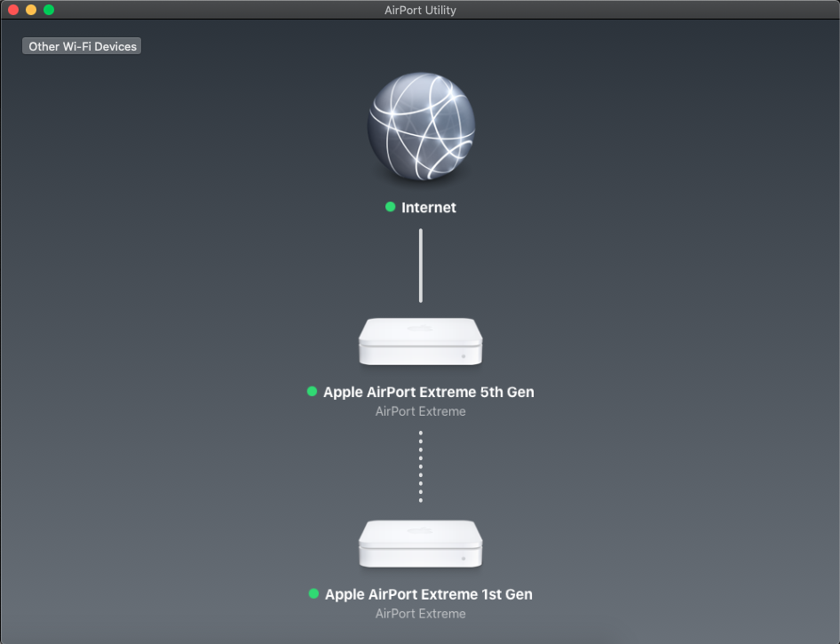This screenshot has height=644, width=840.
Task: Click the green status dot beside Internet
Action: 390,206
